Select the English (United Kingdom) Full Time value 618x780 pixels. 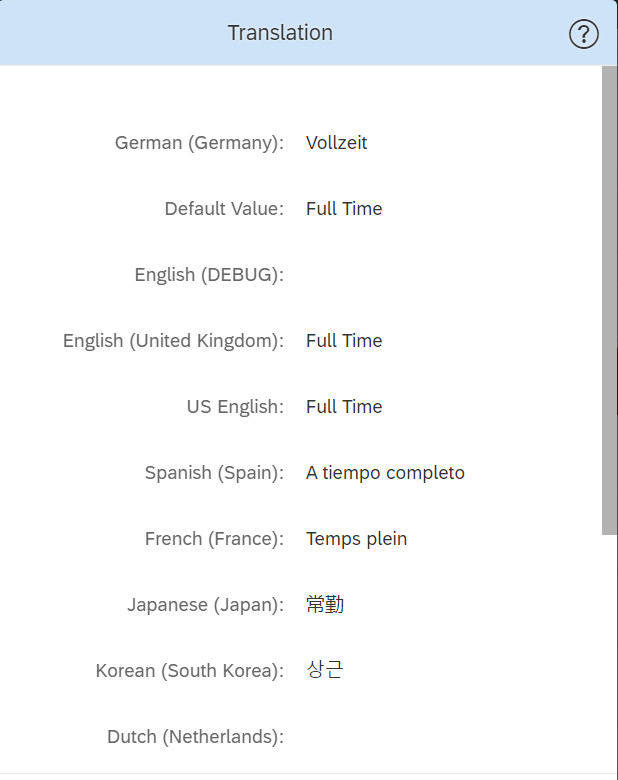tap(344, 341)
